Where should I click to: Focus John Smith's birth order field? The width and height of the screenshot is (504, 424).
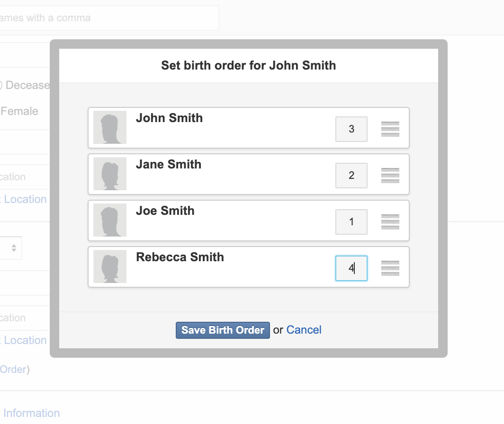tap(351, 129)
